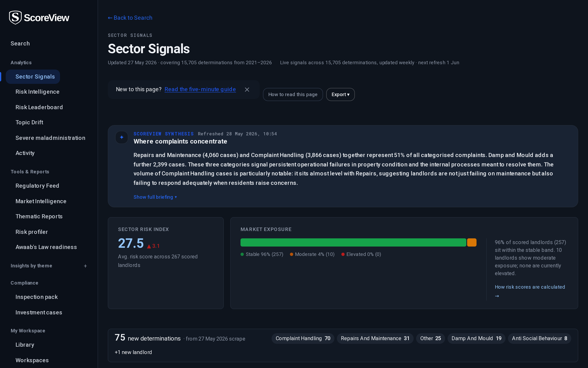
Task: Click the Elevated 0% (0) legend entry
Action: [x=361, y=254]
